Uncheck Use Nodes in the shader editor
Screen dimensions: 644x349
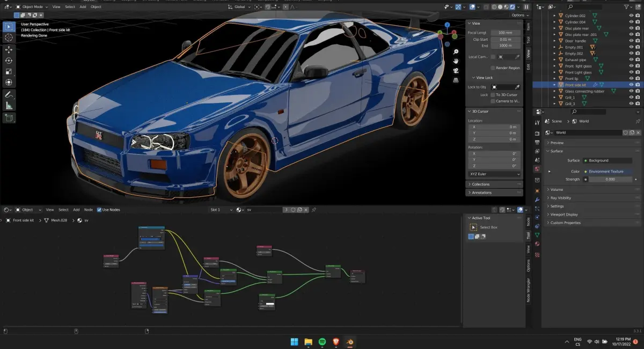[x=99, y=210]
